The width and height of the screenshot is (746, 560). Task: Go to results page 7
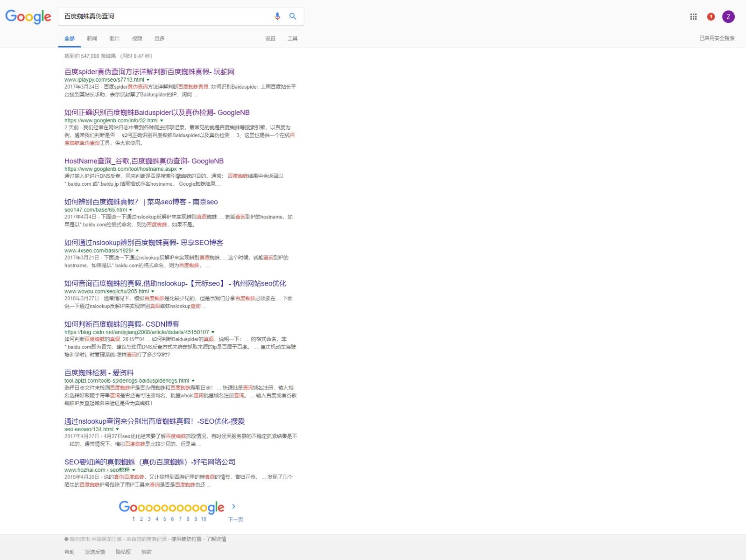coord(180,519)
